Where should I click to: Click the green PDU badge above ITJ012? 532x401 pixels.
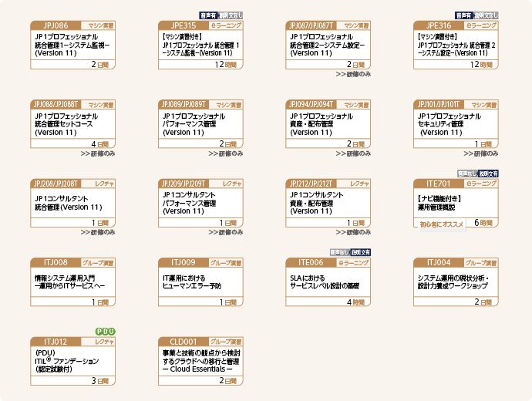tap(105, 332)
